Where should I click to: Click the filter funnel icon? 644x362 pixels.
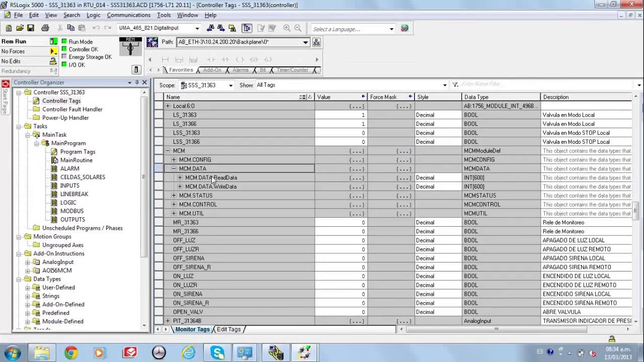pyautogui.click(x=455, y=85)
